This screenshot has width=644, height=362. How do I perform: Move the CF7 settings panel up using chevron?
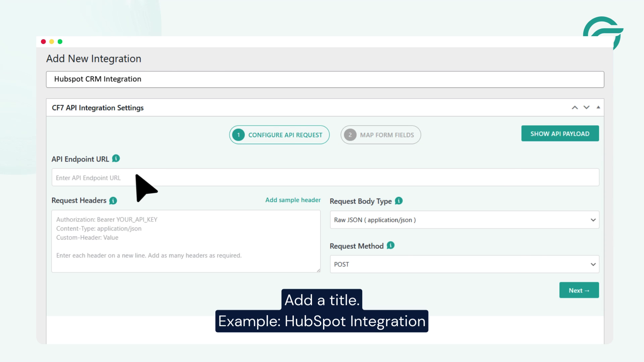pos(575,107)
